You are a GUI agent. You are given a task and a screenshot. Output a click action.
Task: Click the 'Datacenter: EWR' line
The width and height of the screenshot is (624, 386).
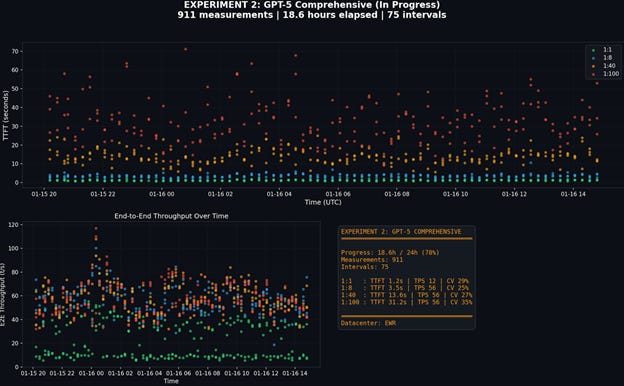click(x=368, y=323)
